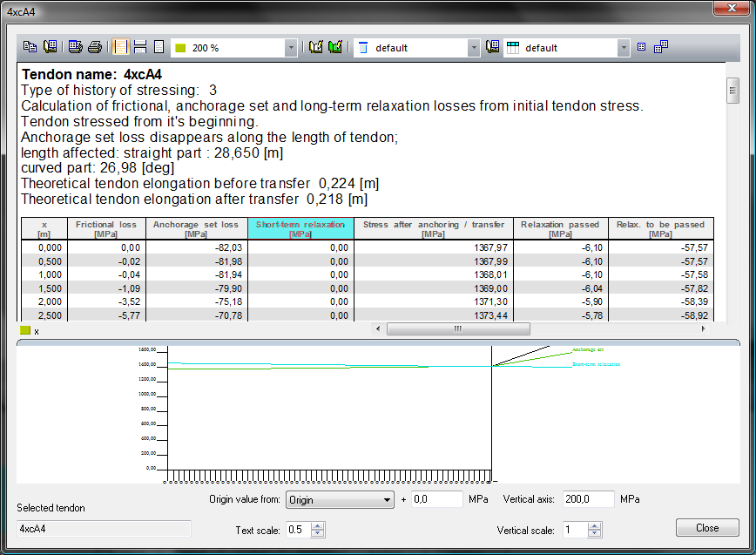Click the Text scale field showing 0.5
The image size is (756, 555).
click(x=299, y=530)
